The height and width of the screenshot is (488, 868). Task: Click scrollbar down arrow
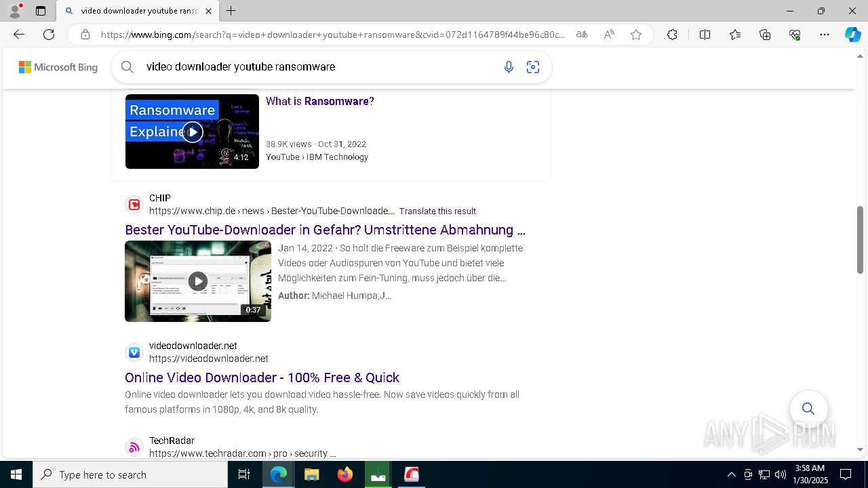(860, 450)
